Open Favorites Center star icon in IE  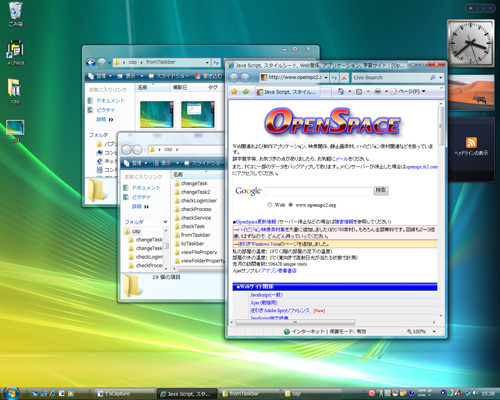234,91
